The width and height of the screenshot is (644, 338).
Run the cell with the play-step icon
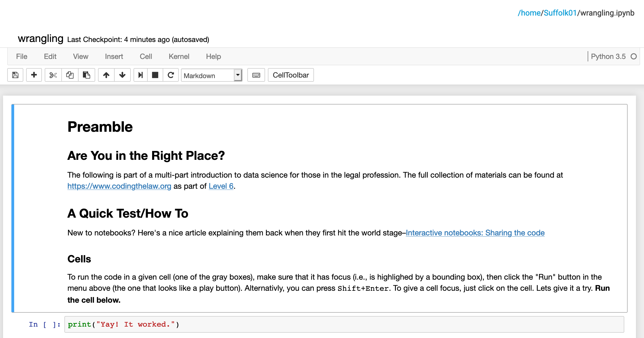click(x=140, y=75)
